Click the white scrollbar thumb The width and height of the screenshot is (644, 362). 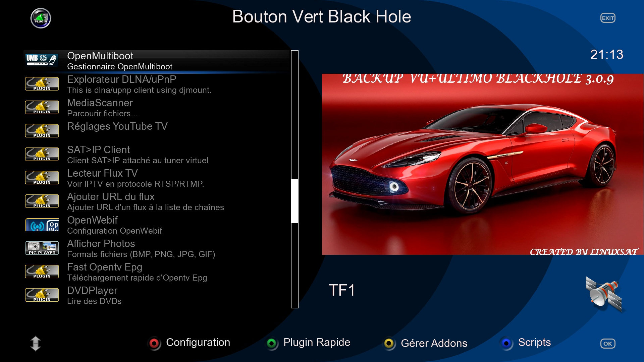point(294,201)
